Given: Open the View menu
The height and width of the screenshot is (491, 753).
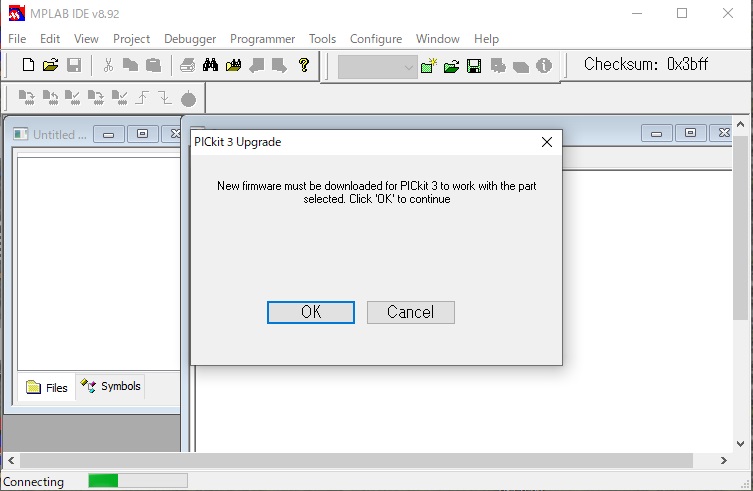Looking at the screenshot, I should (86, 38).
